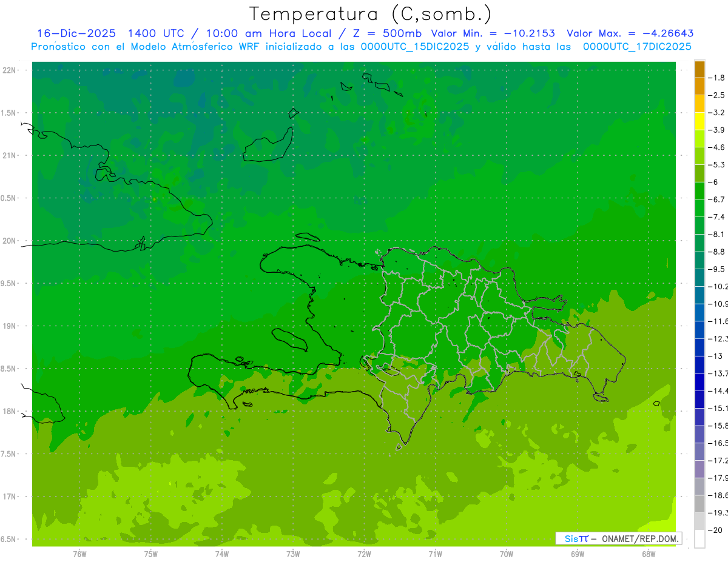The image size is (728, 562).
Task: Click the '-9.5' legend value
Action: click(716, 269)
